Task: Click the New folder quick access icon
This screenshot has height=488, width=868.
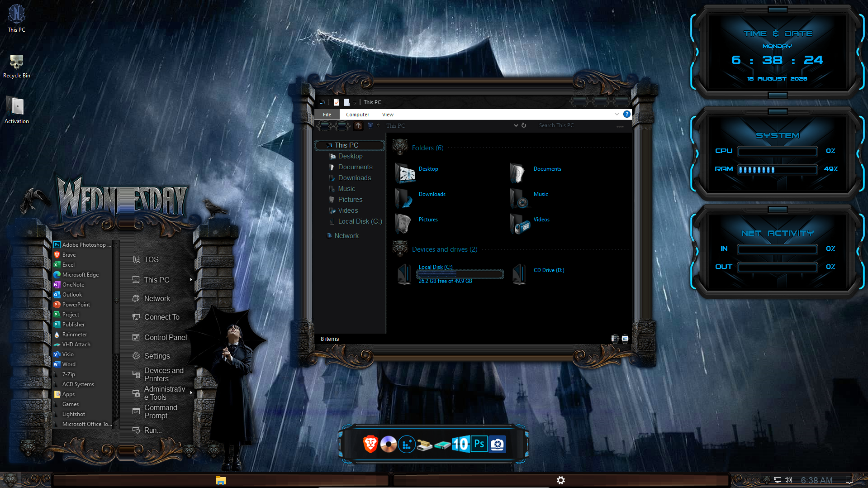Action: [x=346, y=102]
